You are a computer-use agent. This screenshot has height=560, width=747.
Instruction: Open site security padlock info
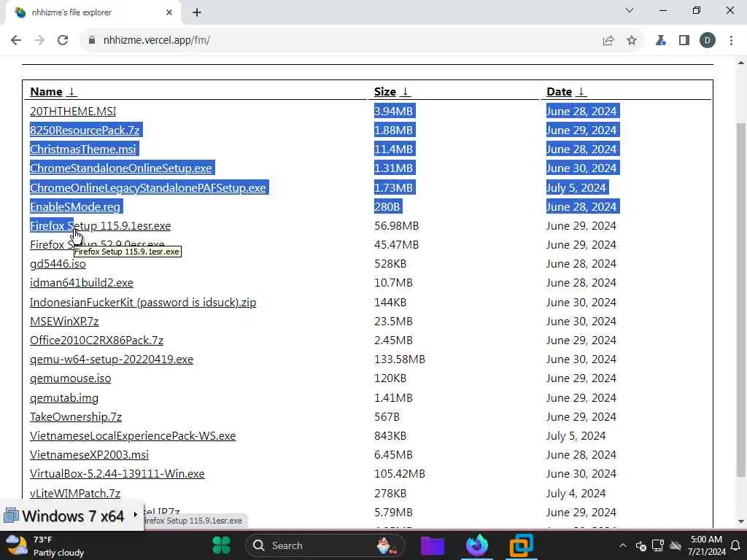click(91, 40)
